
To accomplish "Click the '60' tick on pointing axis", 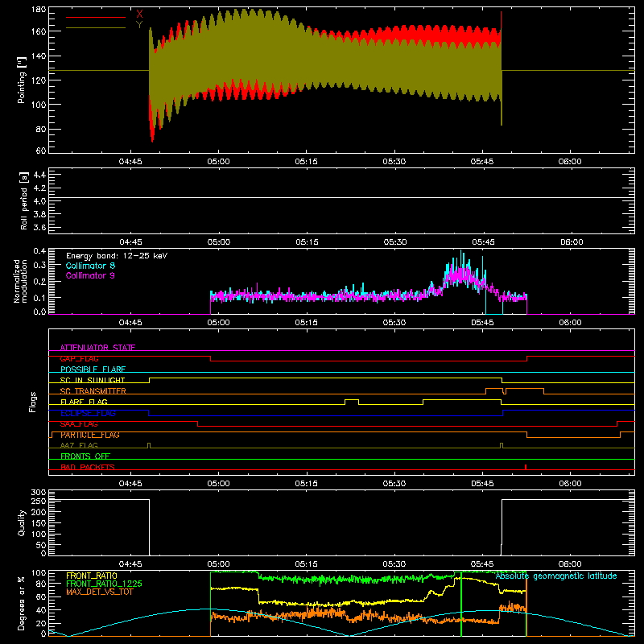I will (41, 151).
